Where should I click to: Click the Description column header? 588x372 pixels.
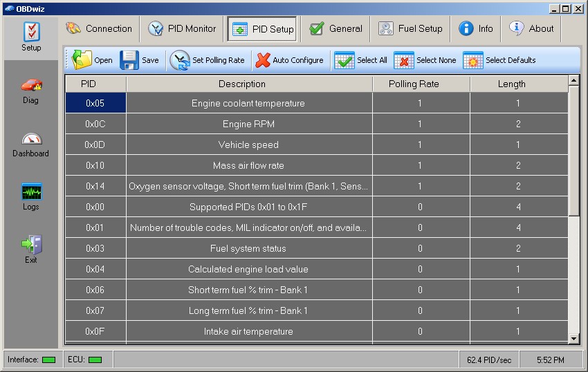coord(249,84)
